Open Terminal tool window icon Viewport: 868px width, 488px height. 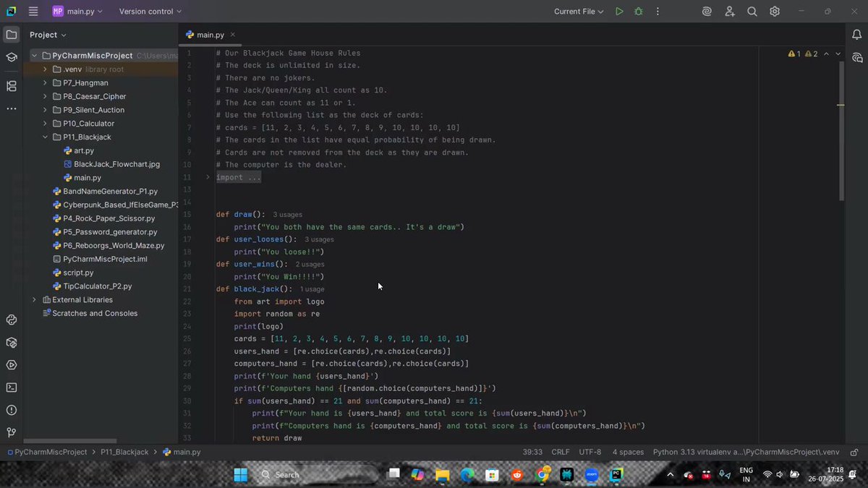(x=12, y=388)
